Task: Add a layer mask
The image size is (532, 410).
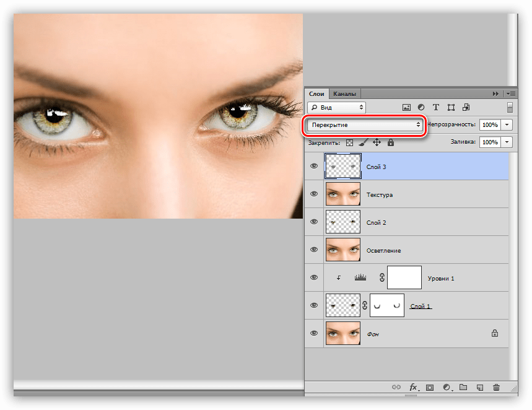Action: 430,387
